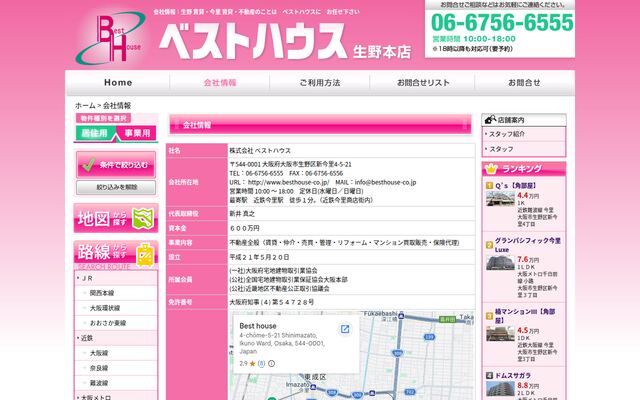Open larger map icon in Best house card
Image resolution: width=640 pixels, height=400 pixels.
pos(345,329)
